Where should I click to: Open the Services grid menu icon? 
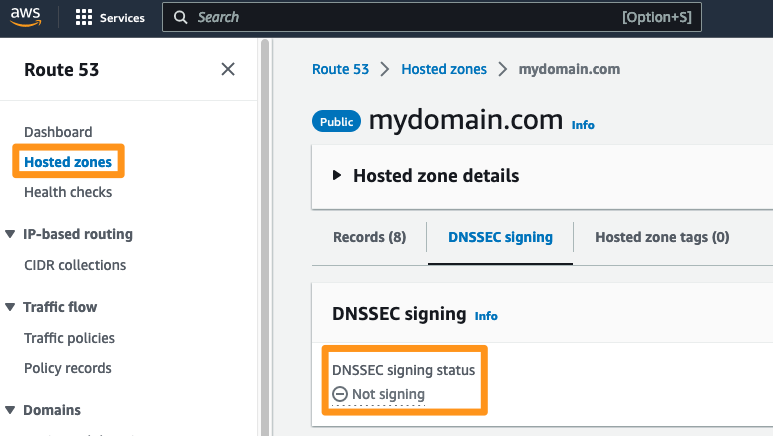coord(84,17)
